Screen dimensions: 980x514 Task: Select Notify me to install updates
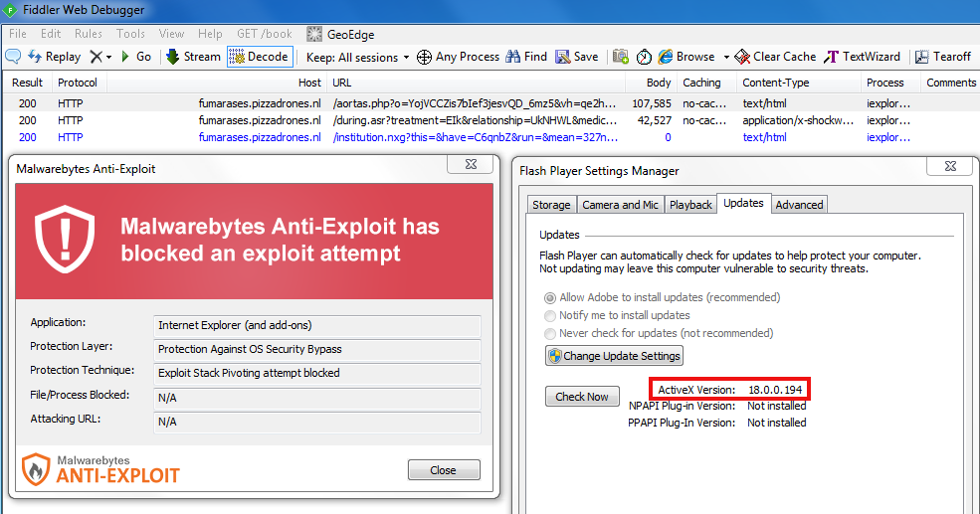pyautogui.click(x=550, y=315)
